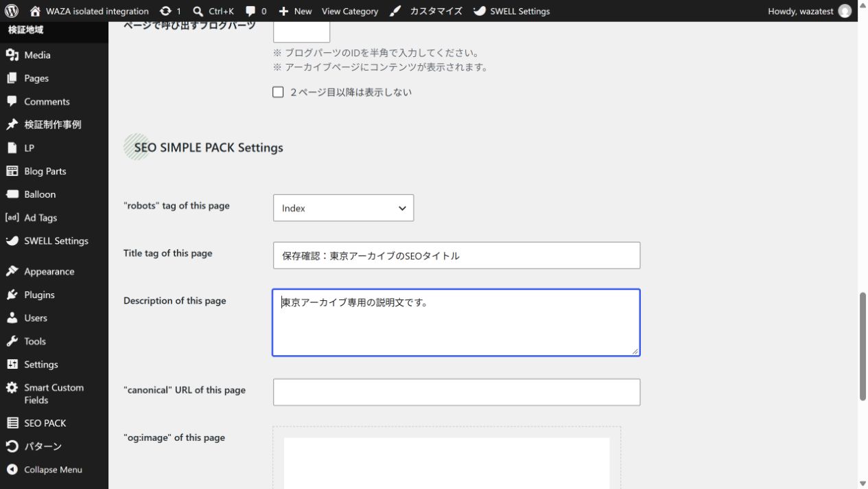Click the brush icon beside カスタマイズ
868x489 pixels.
395,11
